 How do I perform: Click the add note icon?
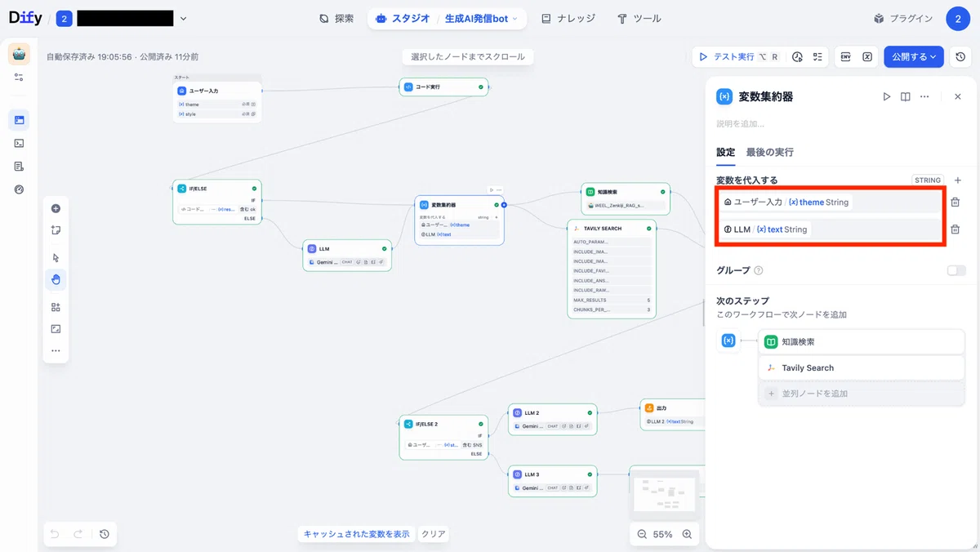pyautogui.click(x=56, y=230)
